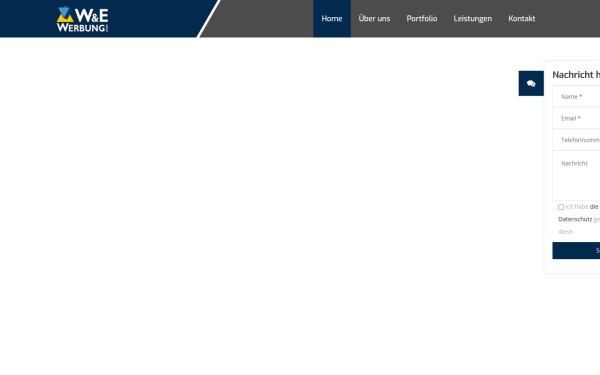Click into the Email * field
Image resolution: width=600 pixels, height=375 pixels.
[x=576, y=118]
